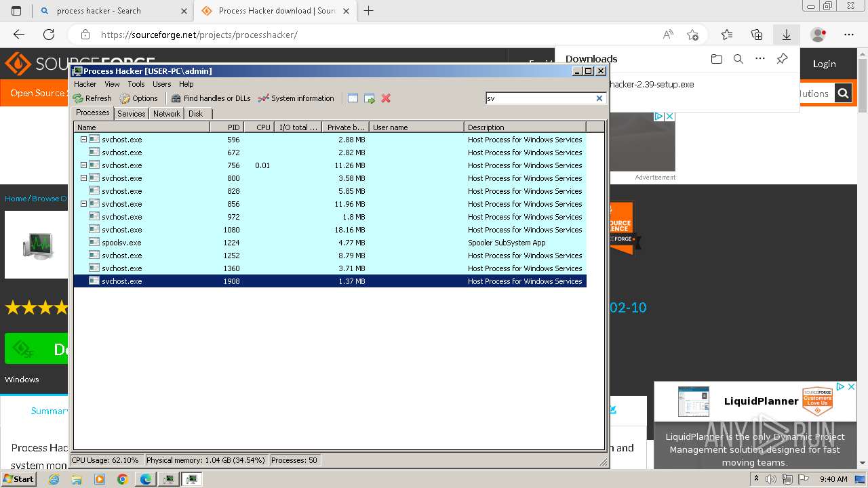Image resolution: width=868 pixels, height=488 pixels.
Task: Open Internet Explorer from taskbar
Action: point(54,479)
